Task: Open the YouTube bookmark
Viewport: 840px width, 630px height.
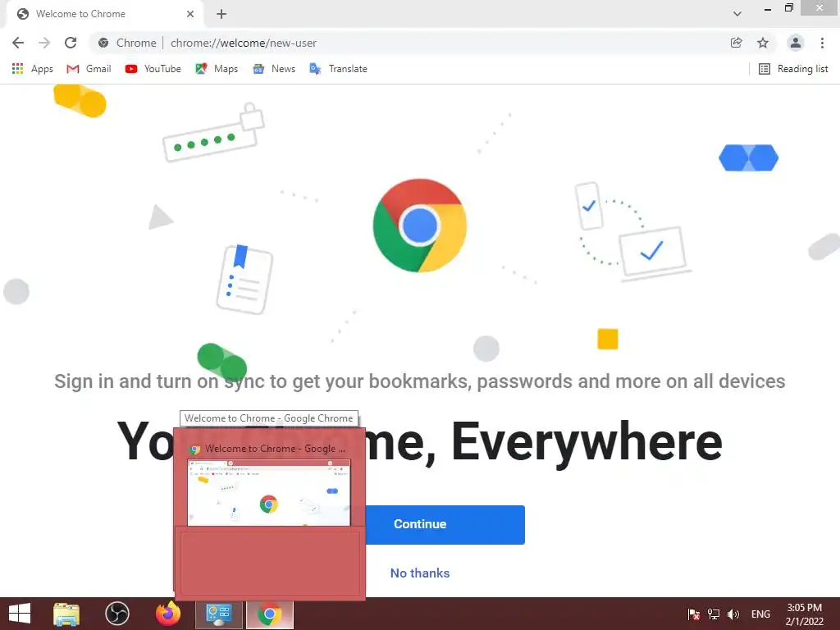Action: (153, 69)
